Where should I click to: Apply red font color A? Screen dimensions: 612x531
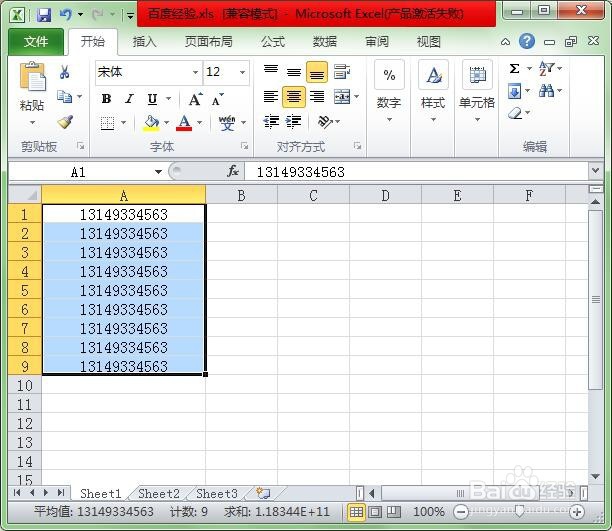click(184, 123)
